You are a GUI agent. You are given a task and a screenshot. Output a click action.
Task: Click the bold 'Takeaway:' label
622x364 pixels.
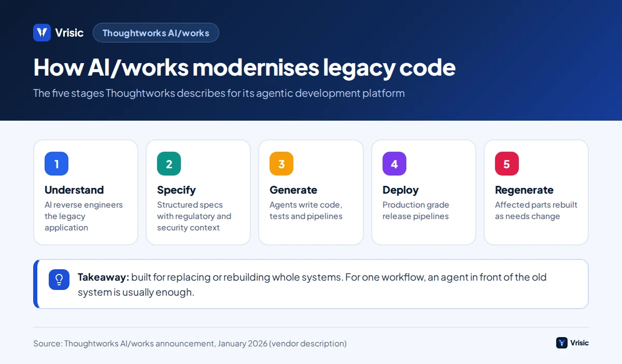tap(103, 277)
